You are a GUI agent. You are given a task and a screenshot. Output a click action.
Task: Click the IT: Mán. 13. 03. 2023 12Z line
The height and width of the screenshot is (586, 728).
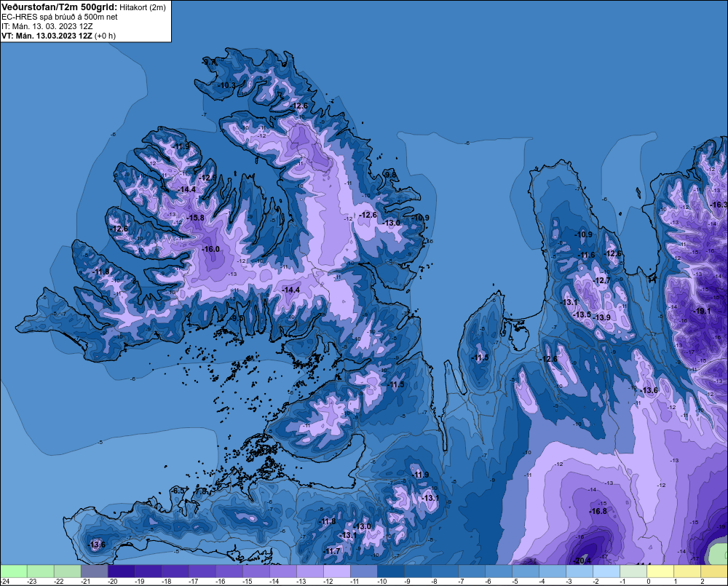click(47, 26)
